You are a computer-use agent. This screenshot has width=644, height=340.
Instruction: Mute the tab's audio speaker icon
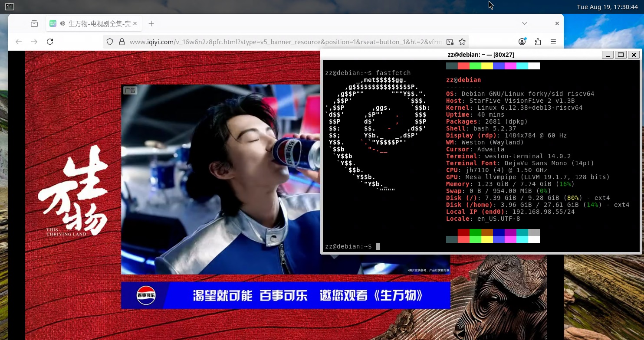coord(62,24)
